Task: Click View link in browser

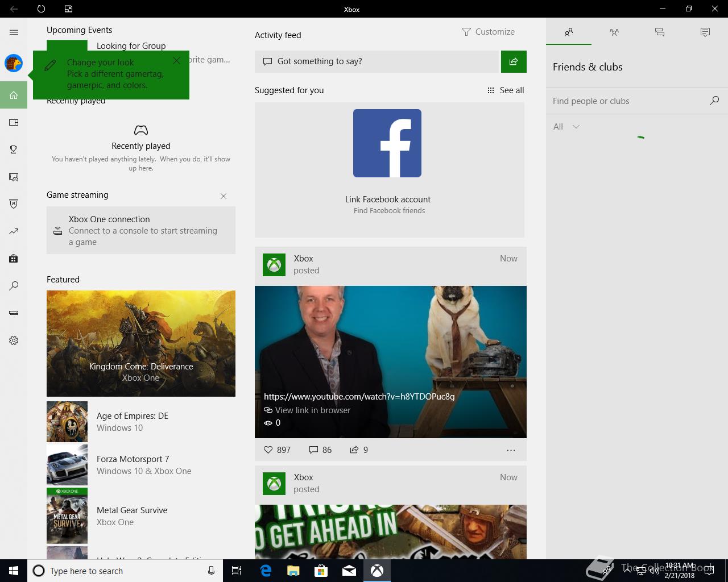Action: pos(307,410)
